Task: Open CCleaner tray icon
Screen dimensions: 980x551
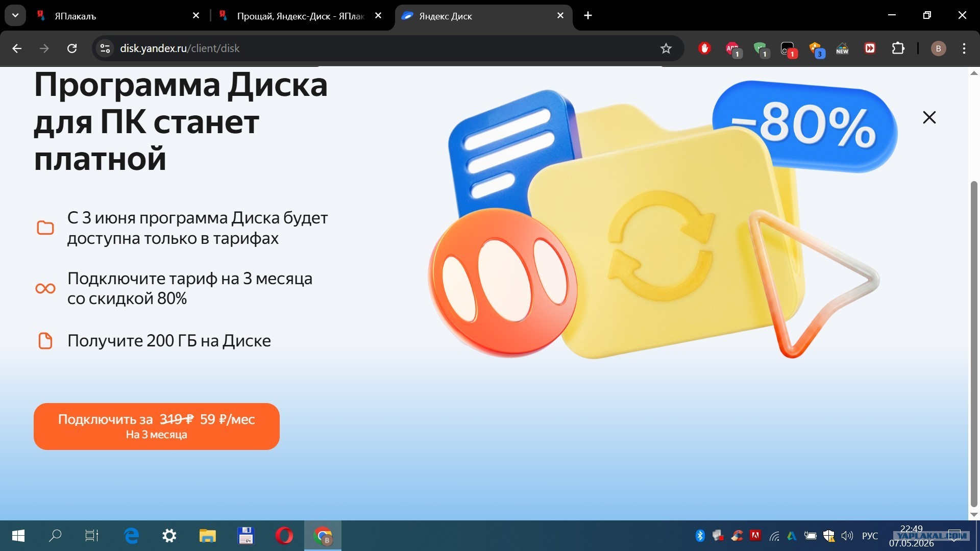Action: (x=737, y=536)
